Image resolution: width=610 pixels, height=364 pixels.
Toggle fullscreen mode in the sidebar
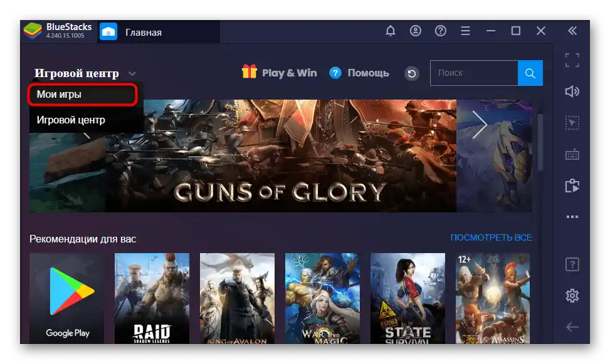click(572, 60)
